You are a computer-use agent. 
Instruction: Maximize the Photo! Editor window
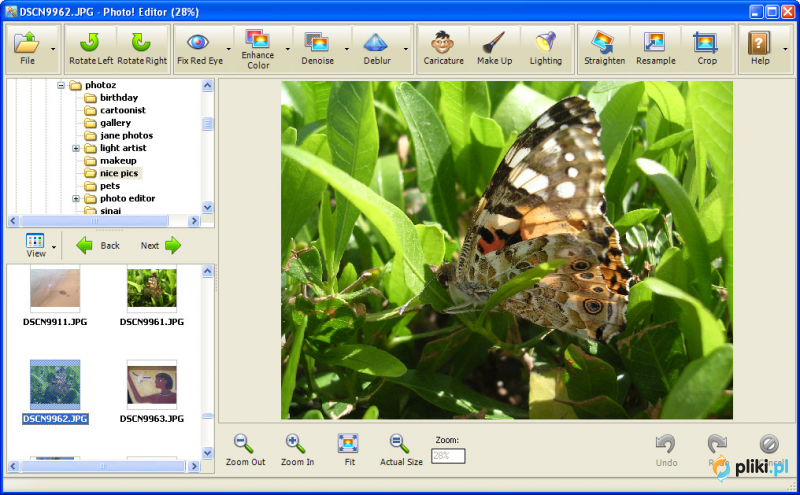772,12
